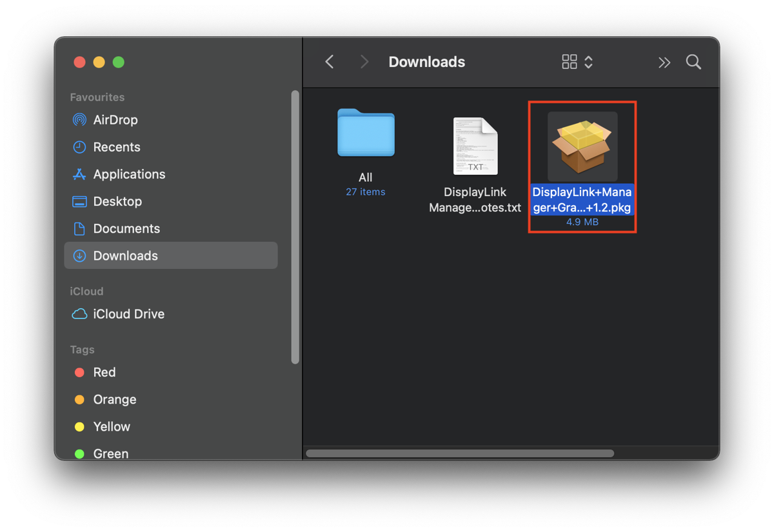Select Recents in the sidebar
Viewport: 774px width, 532px height.
pyautogui.click(x=116, y=146)
